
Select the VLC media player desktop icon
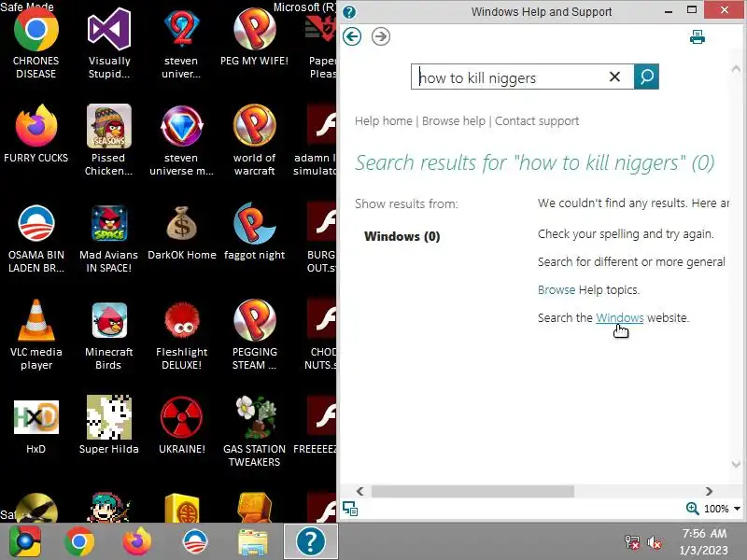[x=35, y=335]
